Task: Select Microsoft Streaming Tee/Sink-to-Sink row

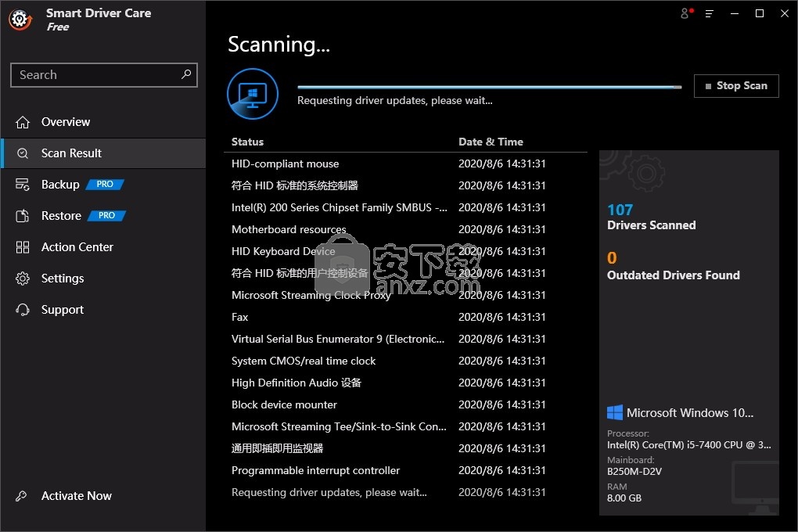Action: [405, 426]
